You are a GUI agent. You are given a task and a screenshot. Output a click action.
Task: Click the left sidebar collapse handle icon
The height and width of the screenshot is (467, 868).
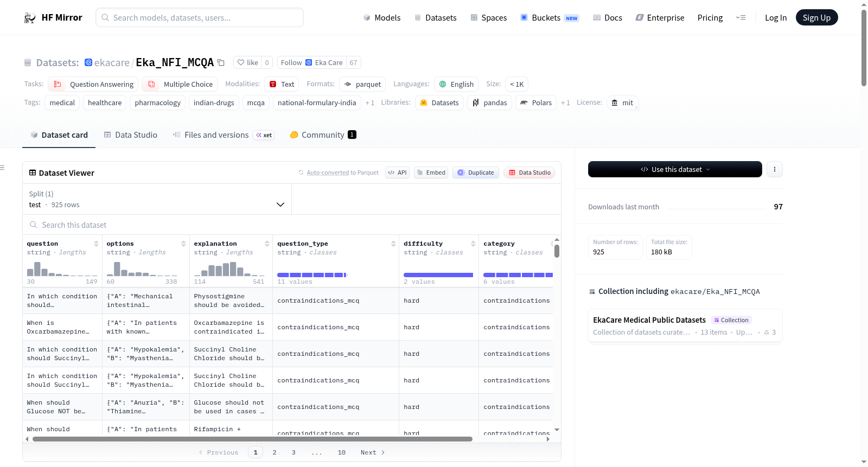click(x=2, y=168)
